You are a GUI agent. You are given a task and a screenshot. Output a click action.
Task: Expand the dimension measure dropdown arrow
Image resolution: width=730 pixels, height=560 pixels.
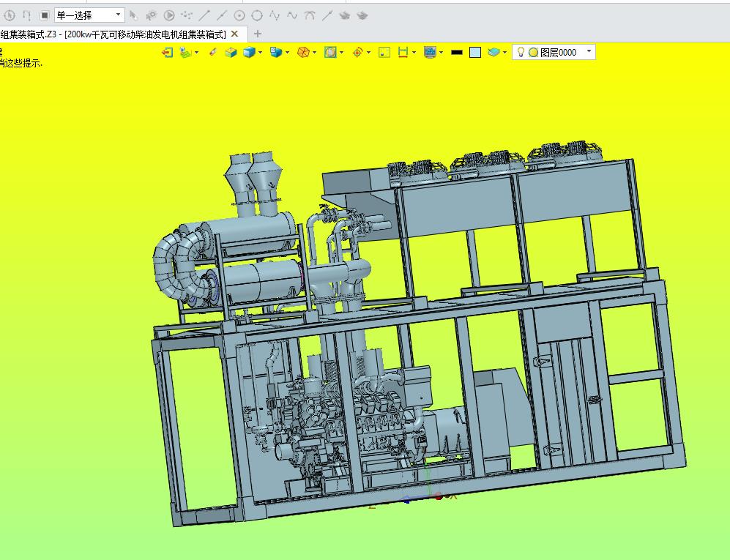point(414,52)
